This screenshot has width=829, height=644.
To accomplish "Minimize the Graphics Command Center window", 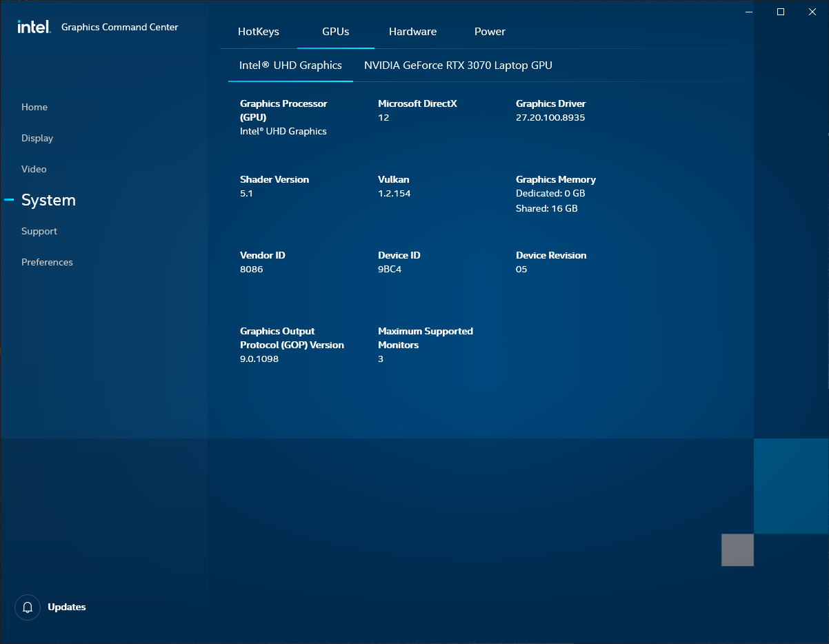I will [749, 12].
